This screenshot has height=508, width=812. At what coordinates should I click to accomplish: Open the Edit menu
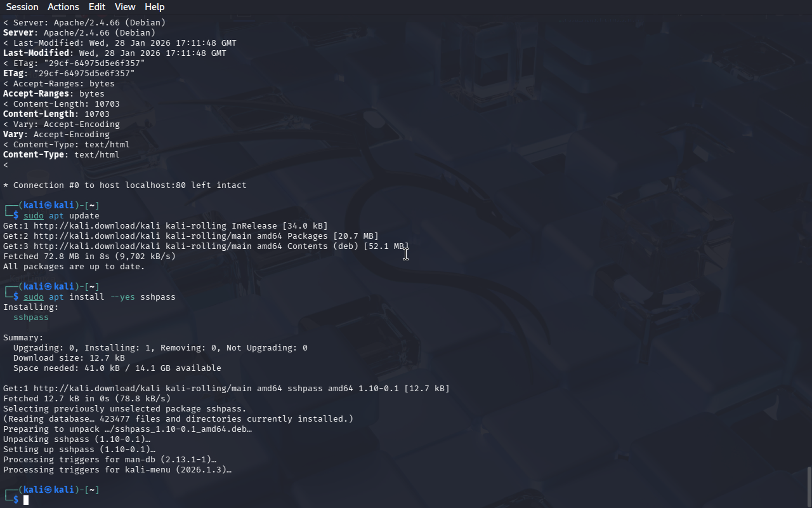[x=97, y=7]
